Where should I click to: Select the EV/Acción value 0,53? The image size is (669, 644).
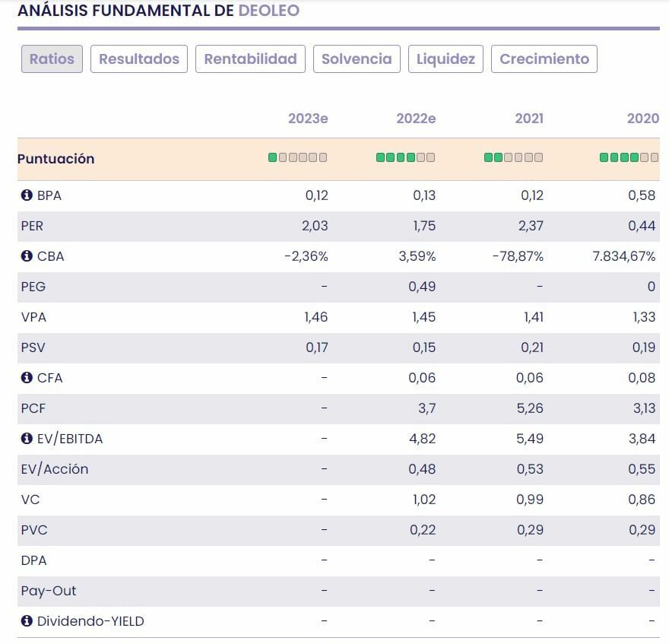tap(530, 469)
